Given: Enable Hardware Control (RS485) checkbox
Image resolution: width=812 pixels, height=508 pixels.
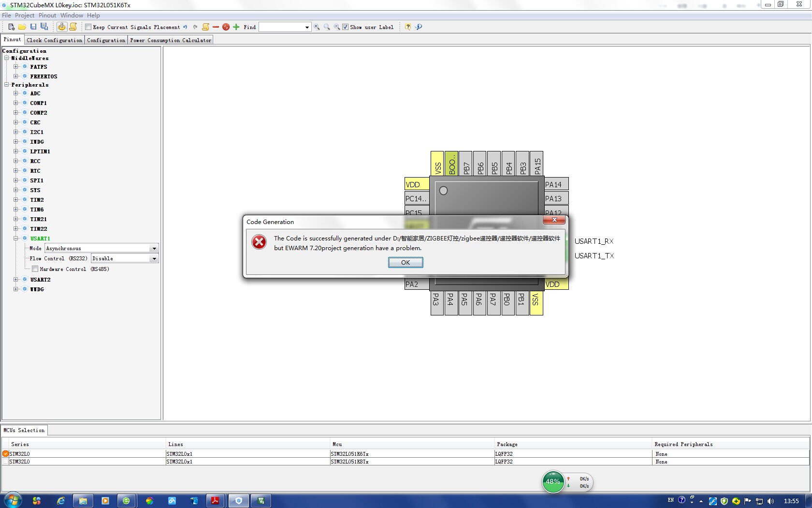Looking at the screenshot, I should [35, 269].
